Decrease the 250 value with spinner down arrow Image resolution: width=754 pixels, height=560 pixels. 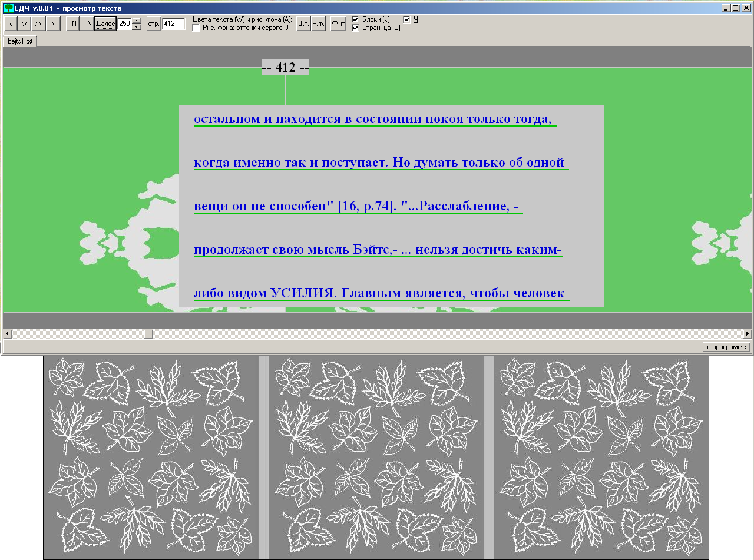pos(137,26)
